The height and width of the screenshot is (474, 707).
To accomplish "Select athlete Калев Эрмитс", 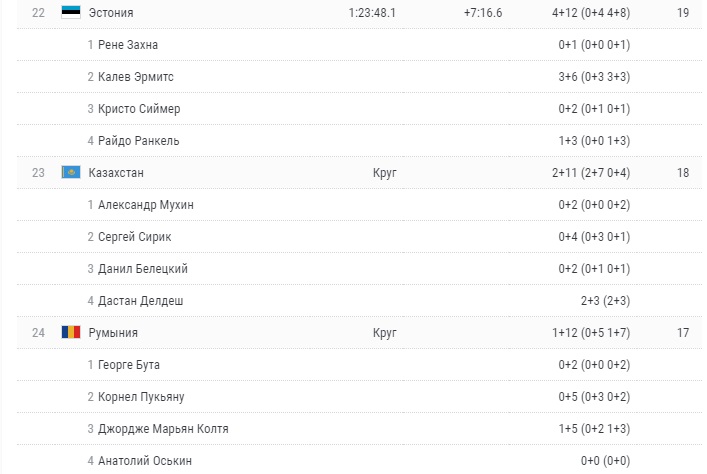I will (x=136, y=77).
